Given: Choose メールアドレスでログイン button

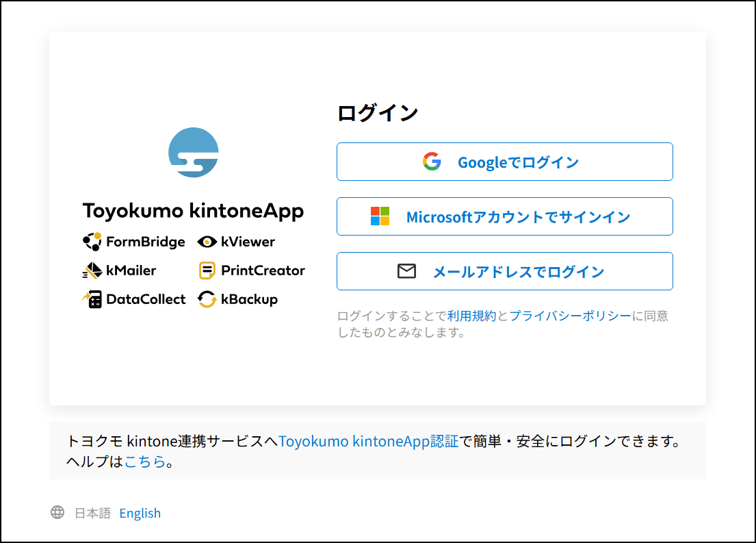Looking at the screenshot, I should [x=505, y=270].
